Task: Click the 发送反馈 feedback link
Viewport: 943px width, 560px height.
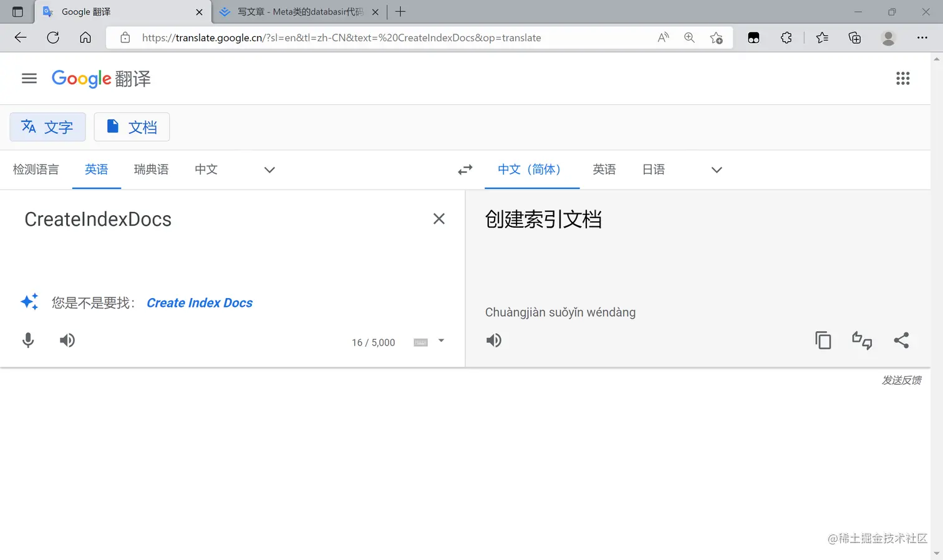Action: tap(901, 380)
